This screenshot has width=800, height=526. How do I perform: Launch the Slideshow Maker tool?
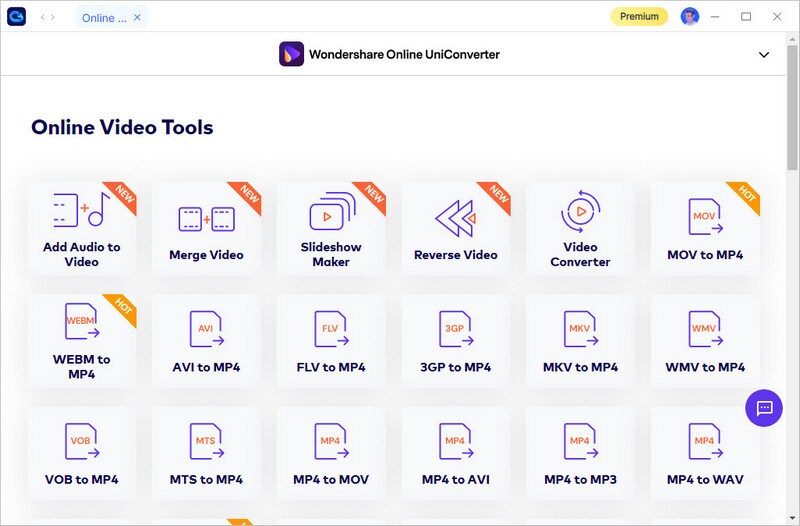point(331,229)
